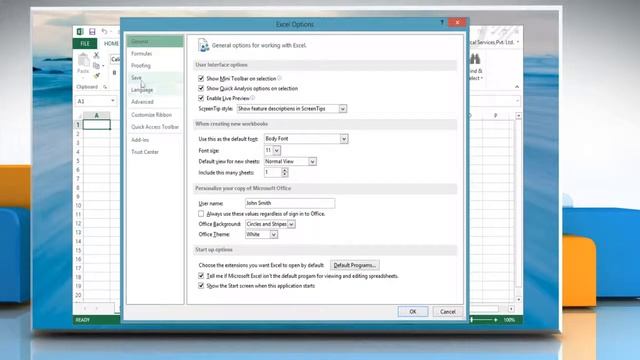640x360 pixels.
Task: Click the User name input field
Action: pyautogui.click(x=290, y=203)
